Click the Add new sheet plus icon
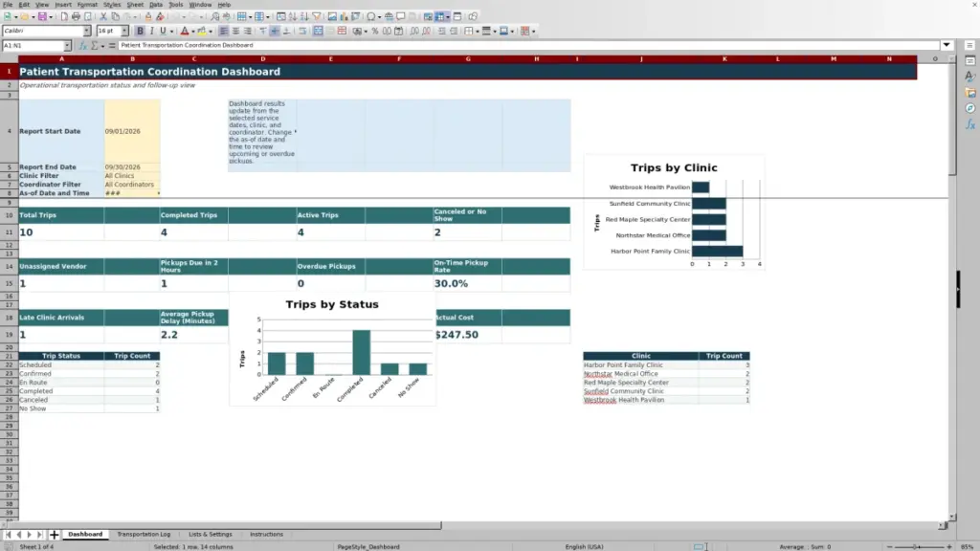The width and height of the screenshot is (980, 551). [x=54, y=535]
